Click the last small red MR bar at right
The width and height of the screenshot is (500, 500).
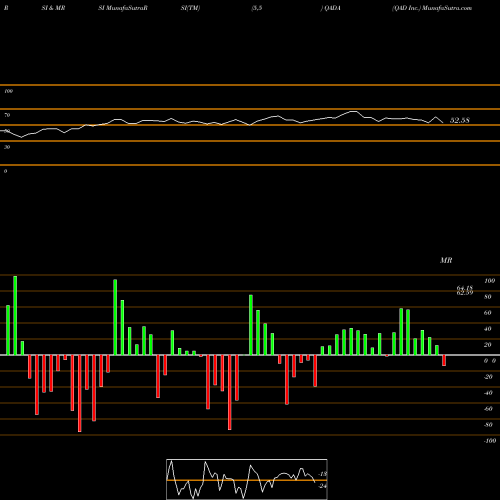click(x=444, y=361)
